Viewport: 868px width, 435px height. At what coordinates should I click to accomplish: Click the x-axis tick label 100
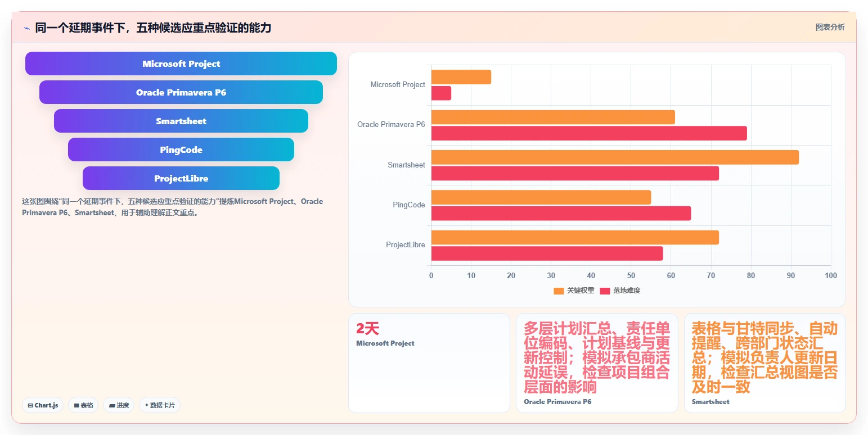point(831,275)
